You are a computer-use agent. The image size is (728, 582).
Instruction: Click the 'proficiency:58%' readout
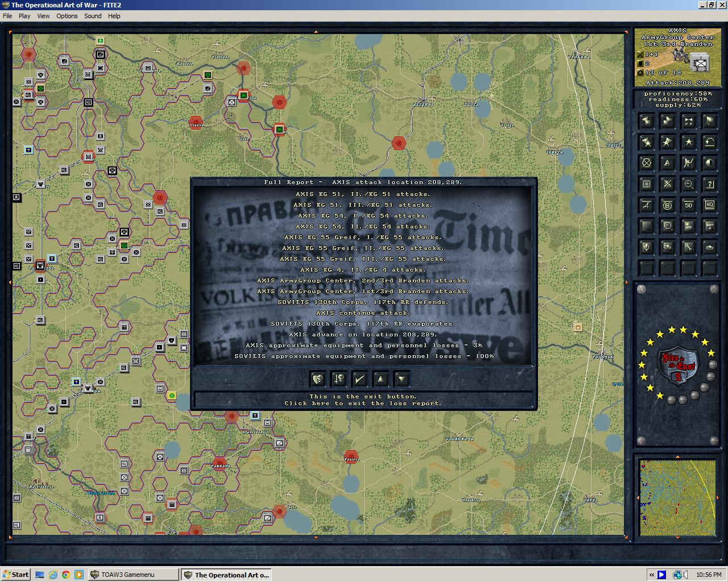pyautogui.click(x=678, y=94)
